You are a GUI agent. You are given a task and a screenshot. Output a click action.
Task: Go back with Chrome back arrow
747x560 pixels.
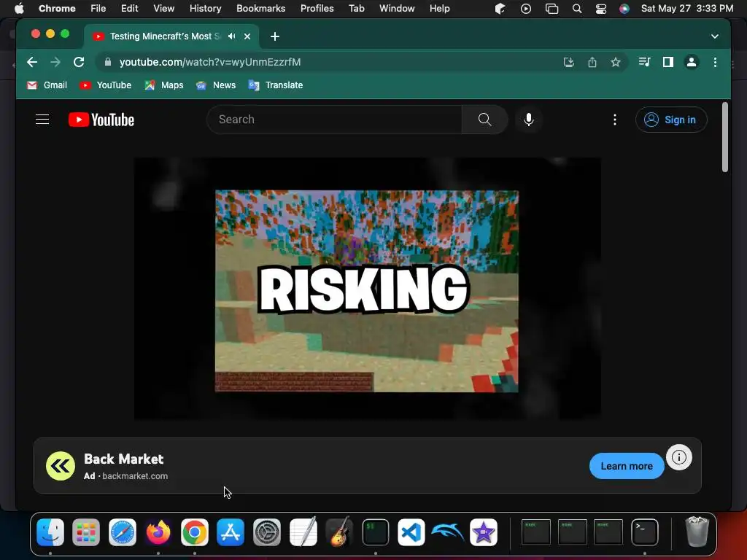click(x=32, y=62)
